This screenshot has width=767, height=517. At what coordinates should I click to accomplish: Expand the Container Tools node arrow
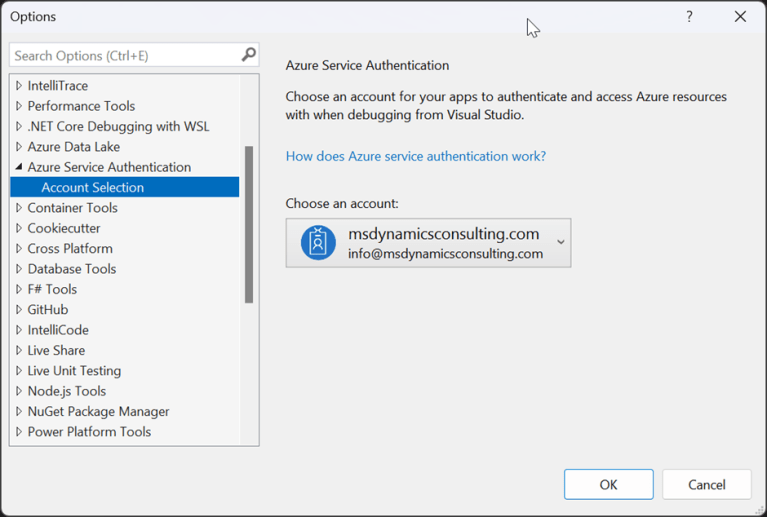point(19,208)
